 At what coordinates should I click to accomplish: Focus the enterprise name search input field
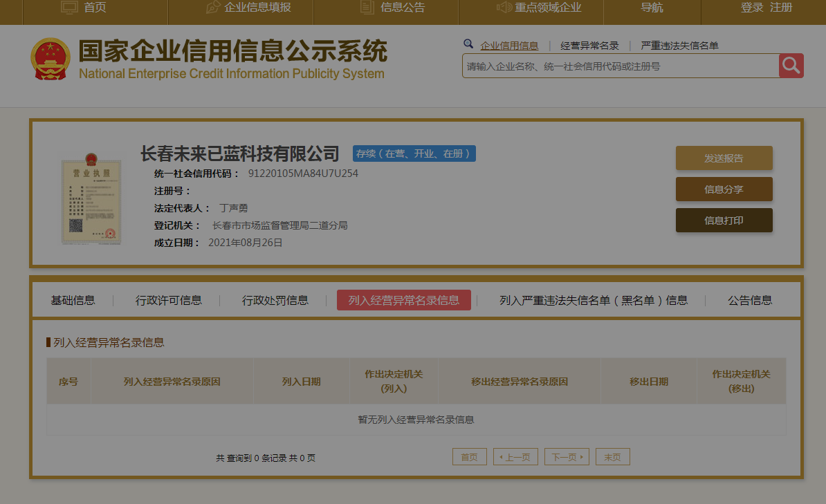tap(621, 66)
